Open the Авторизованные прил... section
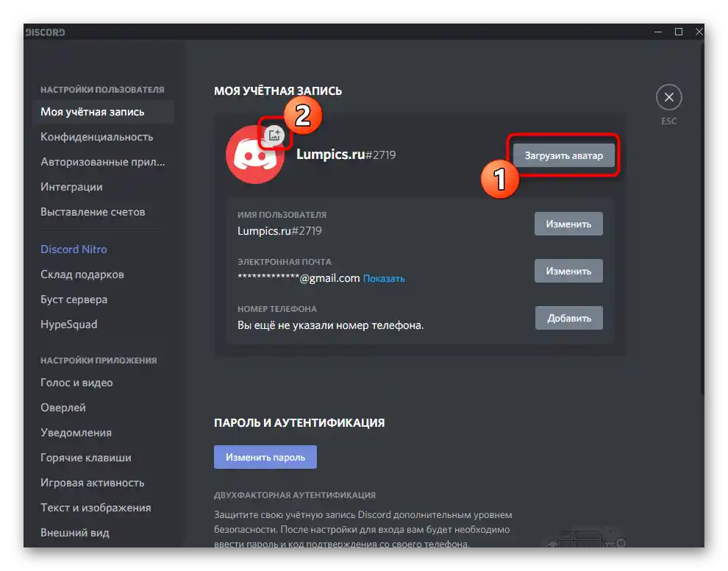Screen dimensions: 728x571 (103, 162)
